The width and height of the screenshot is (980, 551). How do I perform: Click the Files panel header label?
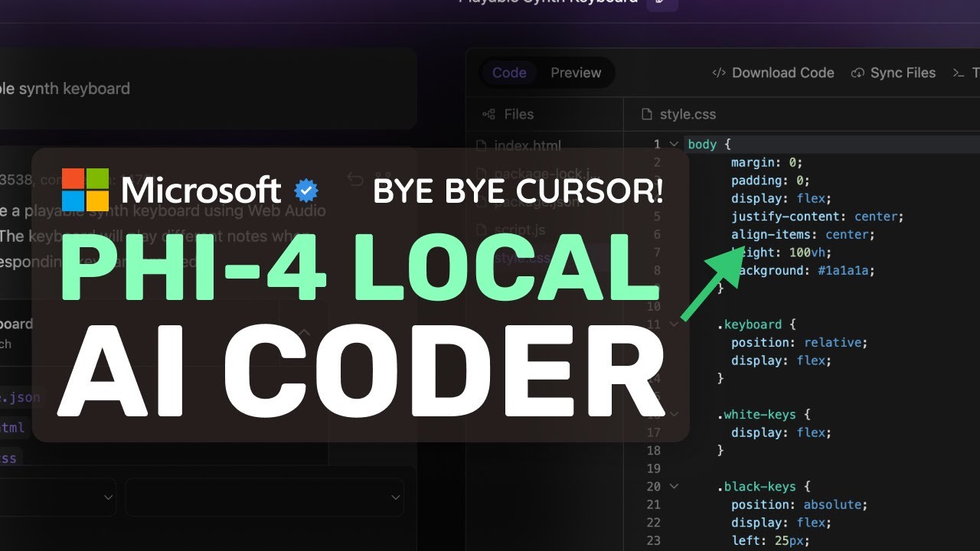[518, 114]
